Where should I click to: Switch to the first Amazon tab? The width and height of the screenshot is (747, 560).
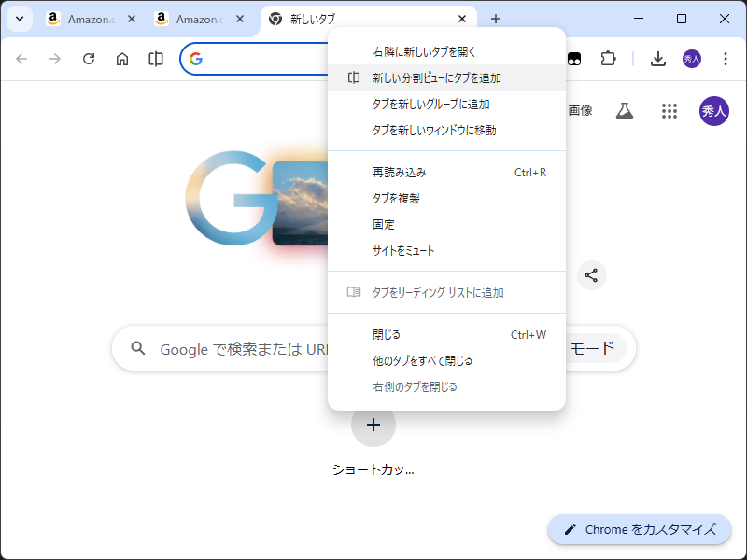(91, 18)
